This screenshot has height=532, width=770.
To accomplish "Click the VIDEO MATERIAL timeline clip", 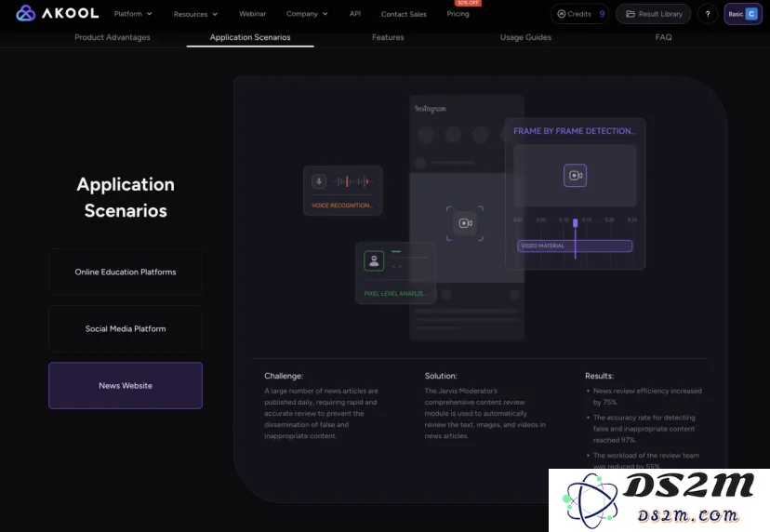I will [x=575, y=246].
